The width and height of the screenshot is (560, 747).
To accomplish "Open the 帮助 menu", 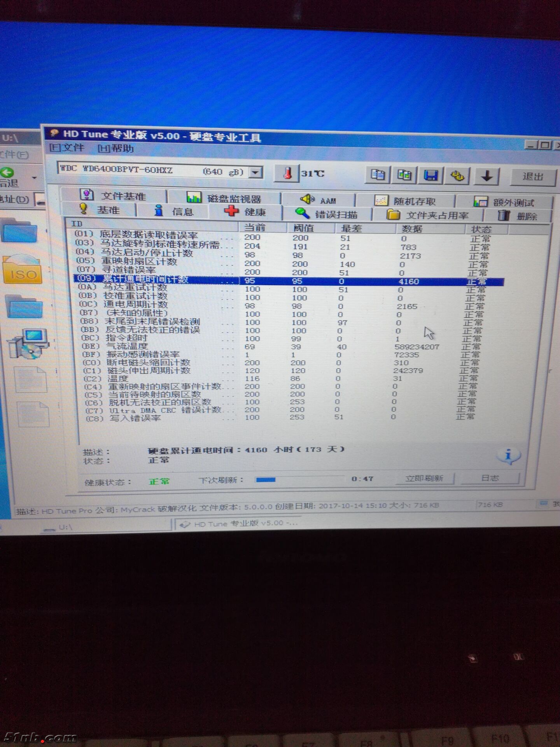I will point(116,148).
